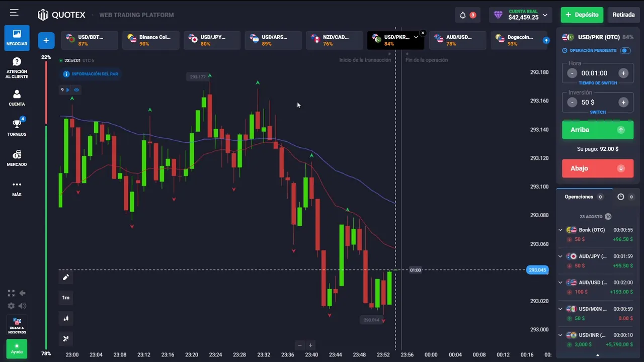Place an Abajo (down) trade
Image resolution: width=644 pixels, height=362 pixels.
tap(598, 168)
